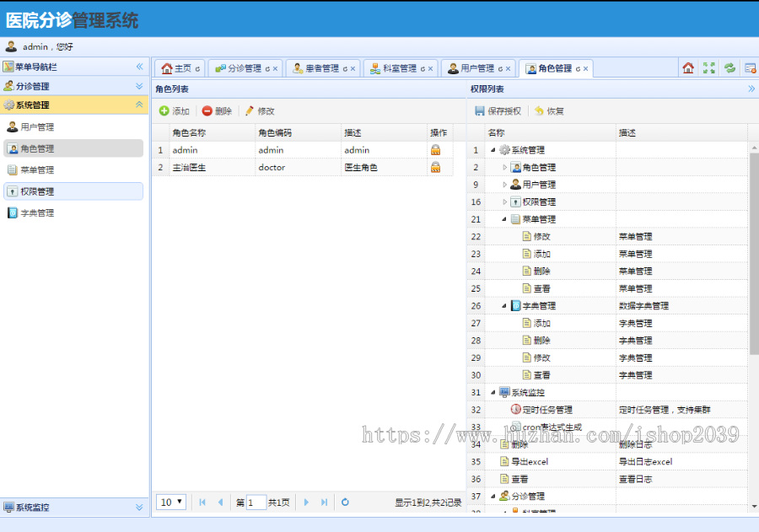This screenshot has width=759, height=532.
Task: Go to the next page of the role list
Action: [x=306, y=502]
